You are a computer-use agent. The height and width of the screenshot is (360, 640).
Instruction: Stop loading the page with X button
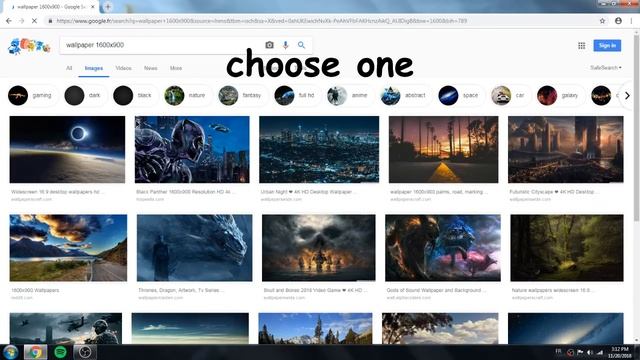pyautogui.click(x=34, y=21)
